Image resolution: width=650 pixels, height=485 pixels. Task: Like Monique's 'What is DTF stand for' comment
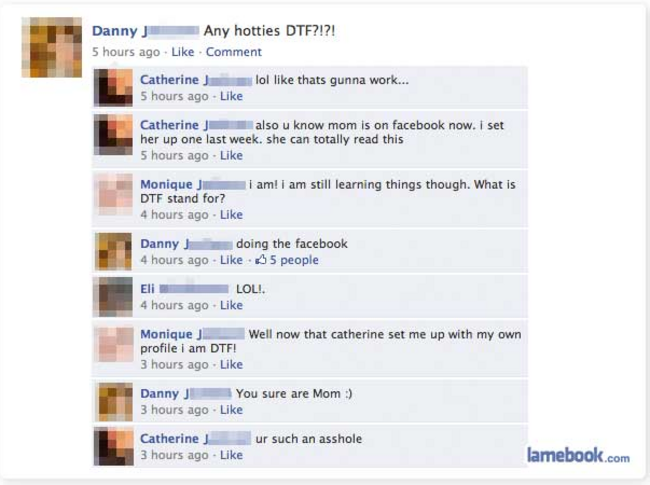click(x=231, y=215)
